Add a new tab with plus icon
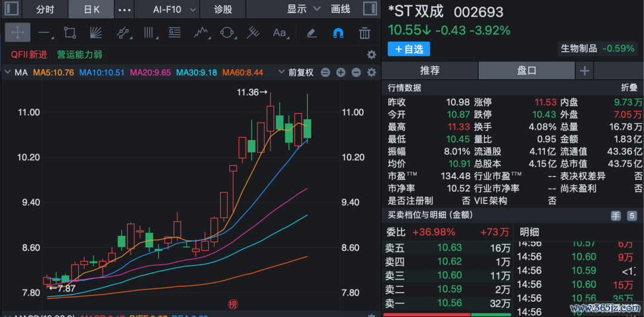Viewport: 644px width, 317px height. pyautogui.click(x=584, y=71)
